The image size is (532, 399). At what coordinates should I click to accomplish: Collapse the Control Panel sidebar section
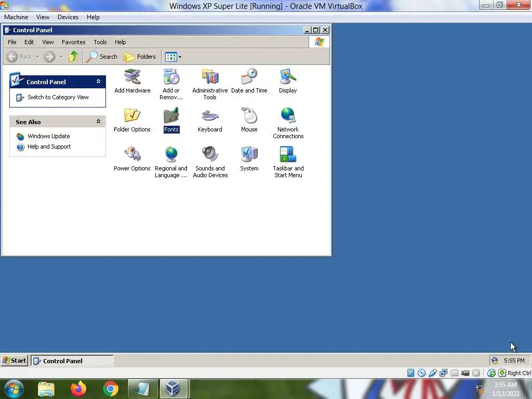98,82
